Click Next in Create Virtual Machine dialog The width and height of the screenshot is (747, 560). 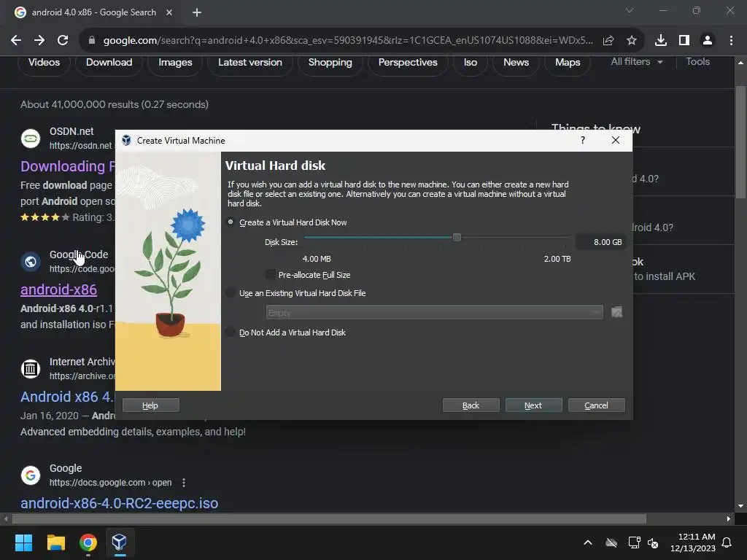click(533, 405)
